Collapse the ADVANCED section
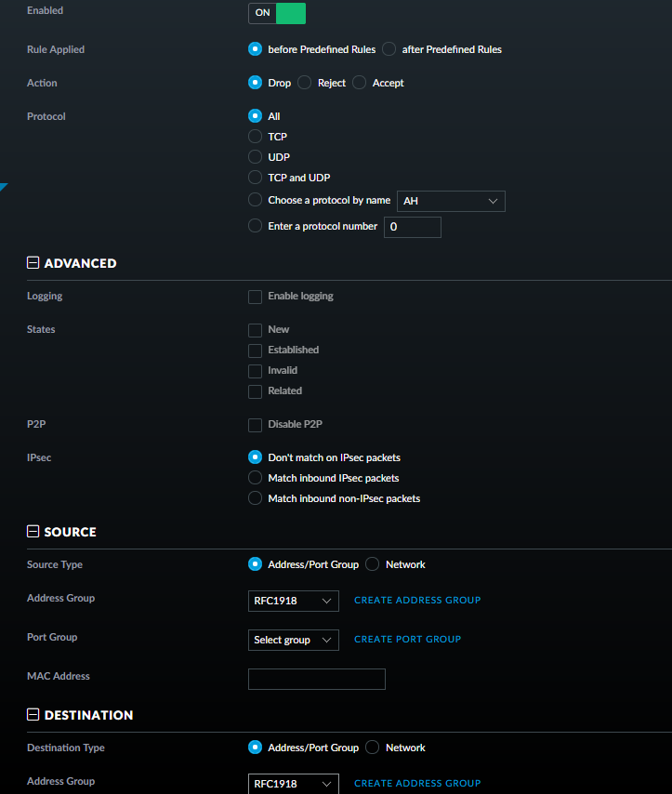Screen dimensions: 672x794 point(33,262)
